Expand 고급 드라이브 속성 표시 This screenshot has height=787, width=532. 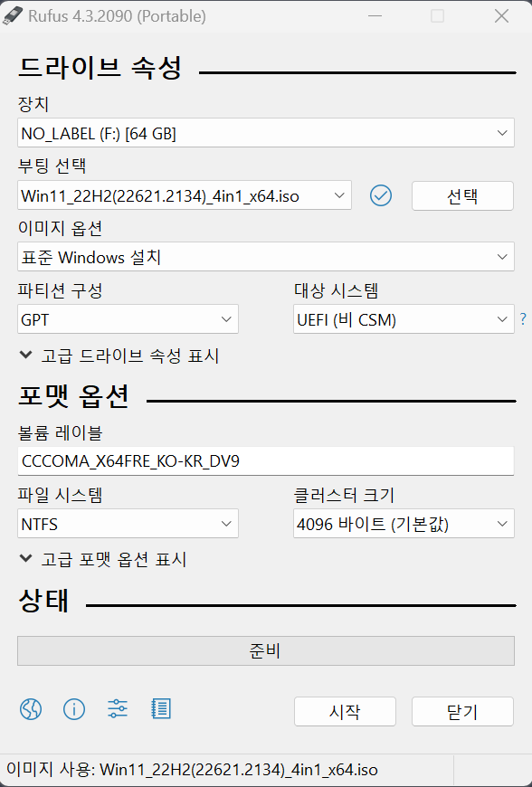[x=119, y=356]
